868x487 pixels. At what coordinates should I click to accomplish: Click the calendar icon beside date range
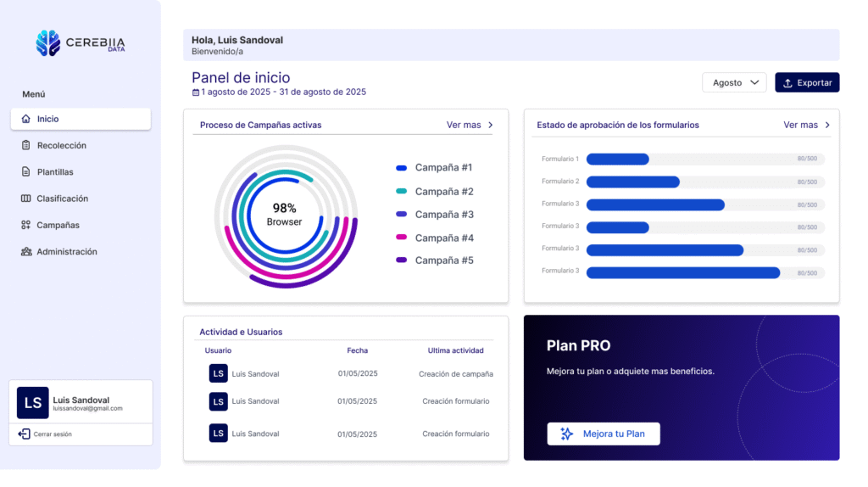click(196, 92)
